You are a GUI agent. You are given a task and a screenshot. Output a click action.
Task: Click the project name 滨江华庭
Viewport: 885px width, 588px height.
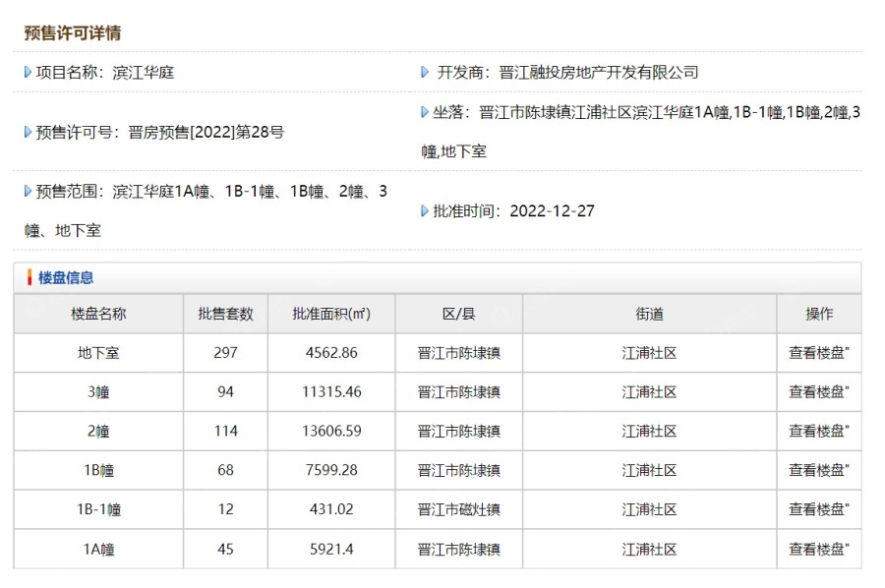click(x=144, y=72)
